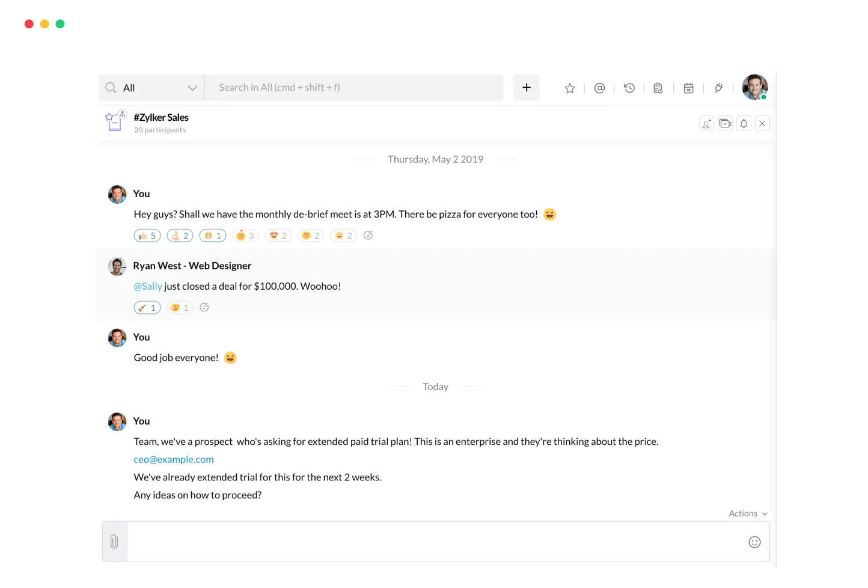This screenshot has height=588, width=868.
Task: Open the calendar events icon
Action: click(688, 88)
